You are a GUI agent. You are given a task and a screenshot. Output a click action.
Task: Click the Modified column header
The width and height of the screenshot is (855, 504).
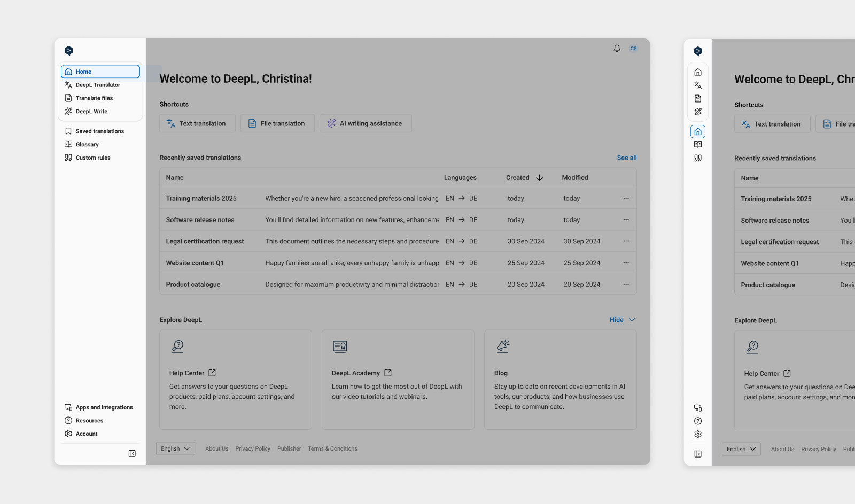pyautogui.click(x=575, y=178)
